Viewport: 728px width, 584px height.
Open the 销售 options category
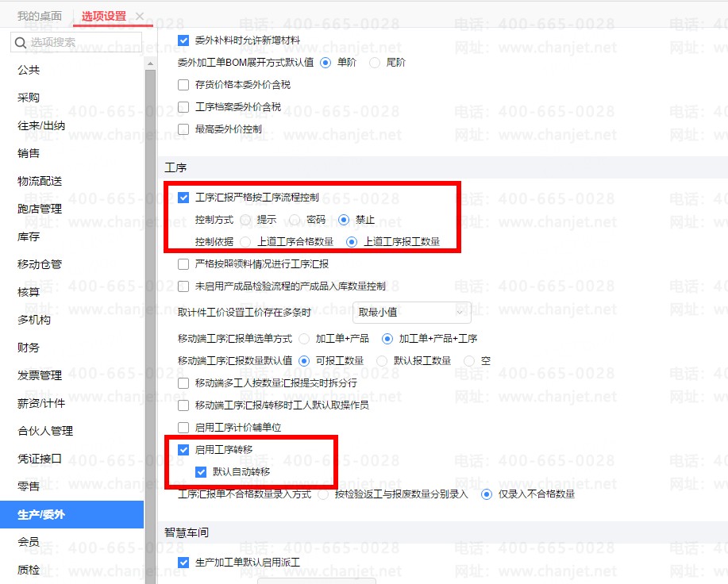(29, 153)
